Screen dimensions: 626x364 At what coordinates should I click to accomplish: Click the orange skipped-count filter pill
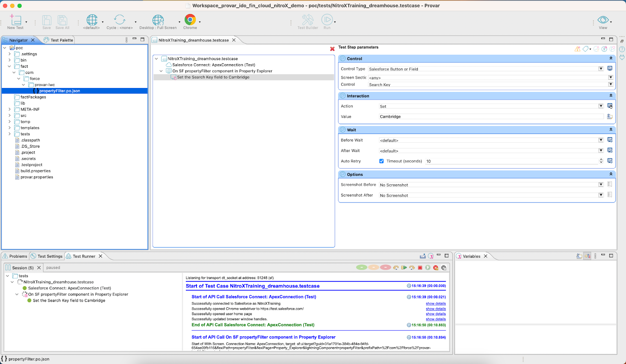[374, 267]
